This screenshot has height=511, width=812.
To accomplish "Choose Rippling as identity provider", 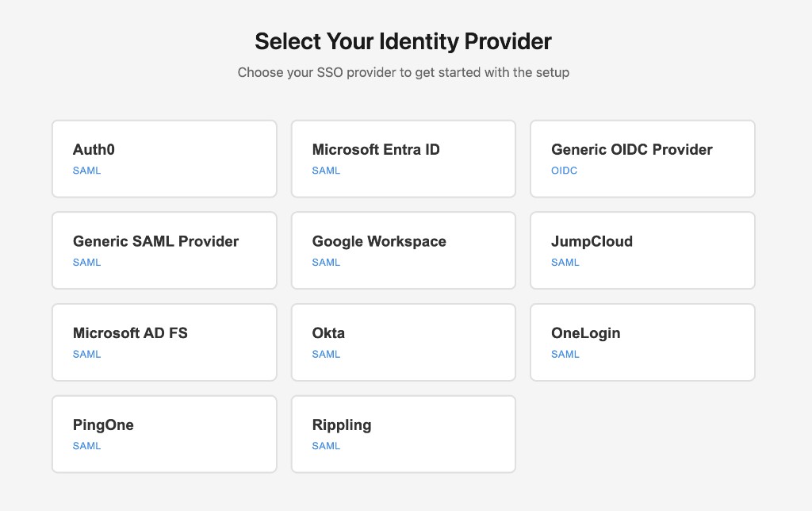I will 404,434.
